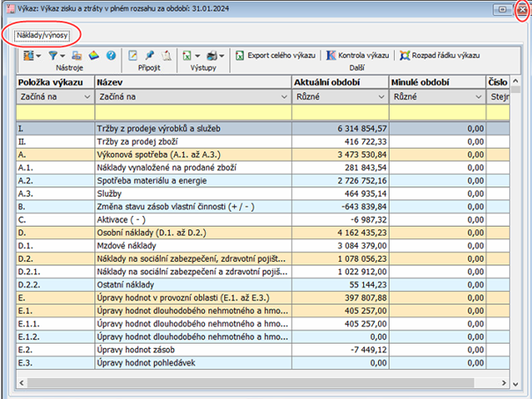
Task: Click the printer icon in Výstupy
Action: [x=212, y=55]
